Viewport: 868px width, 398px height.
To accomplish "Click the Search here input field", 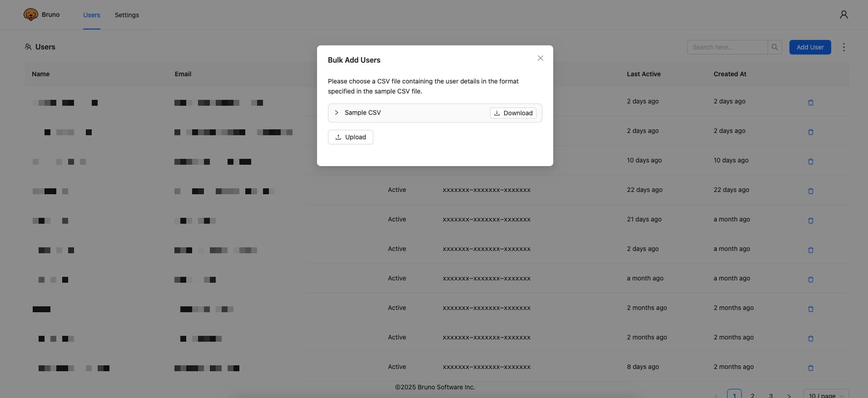I will click(727, 47).
